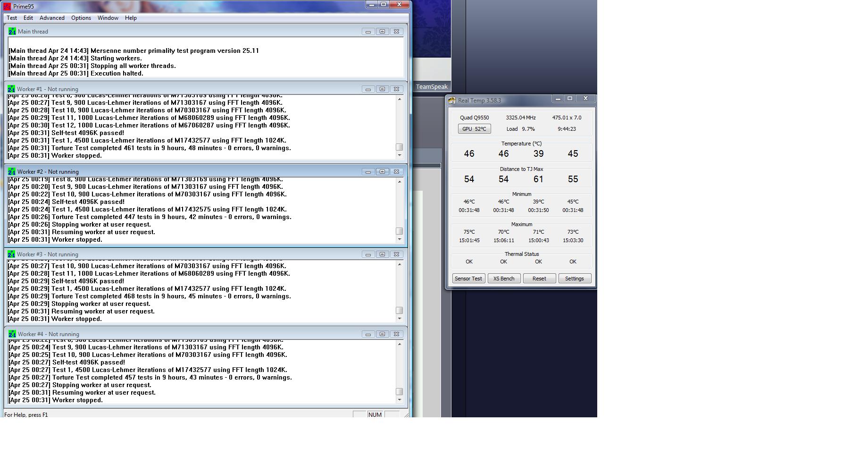Click the GPU 52°C button in Real Temp
Screen dimensions: 868x465
coord(474,129)
